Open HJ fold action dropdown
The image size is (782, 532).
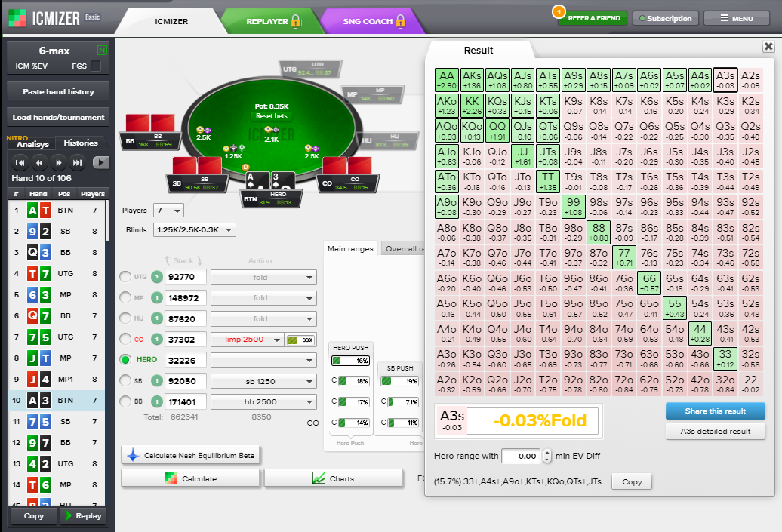(x=264, y=318)
